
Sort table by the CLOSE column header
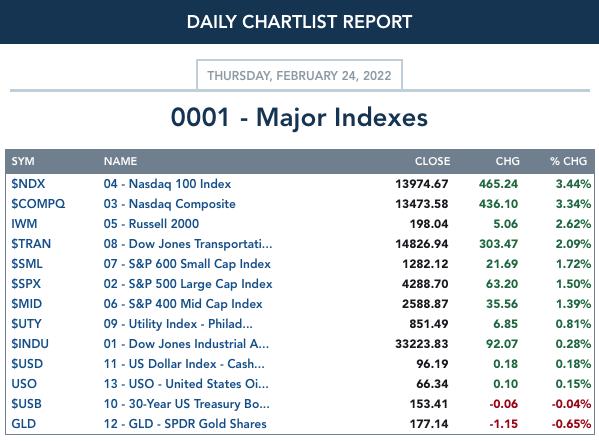point(432,161)
